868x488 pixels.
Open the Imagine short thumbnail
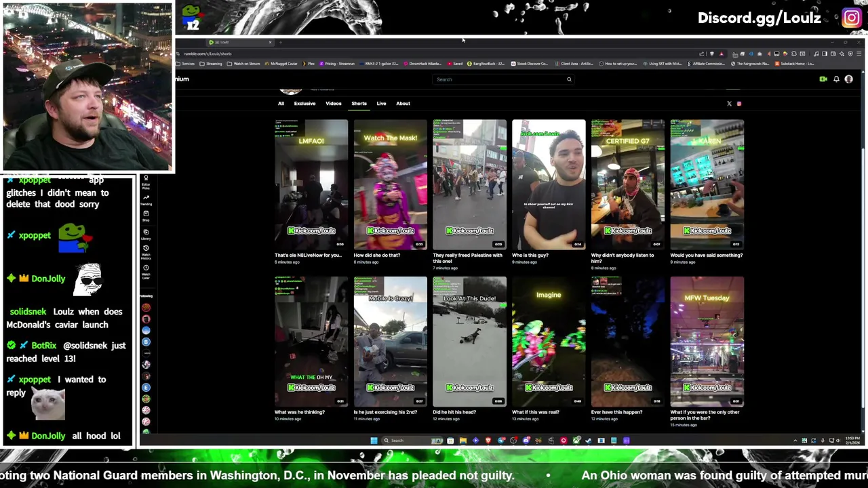[x=549, y=341]
